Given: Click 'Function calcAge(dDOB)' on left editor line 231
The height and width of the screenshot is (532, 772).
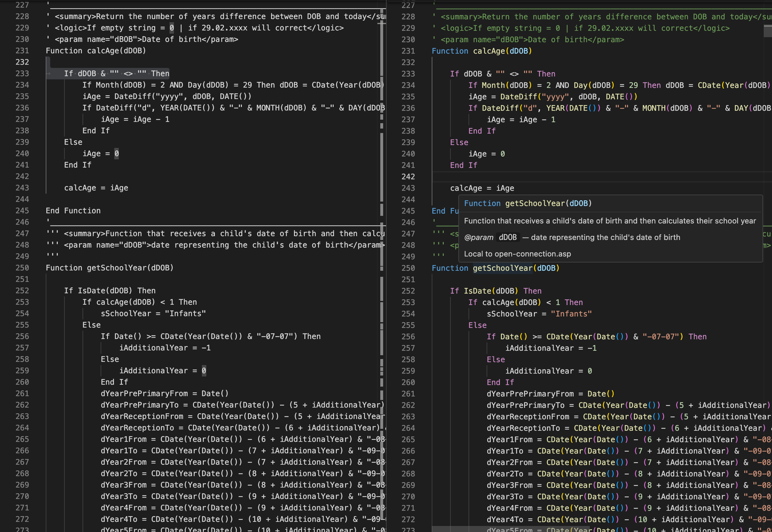Looking at the screenshot, I should 96,51.
